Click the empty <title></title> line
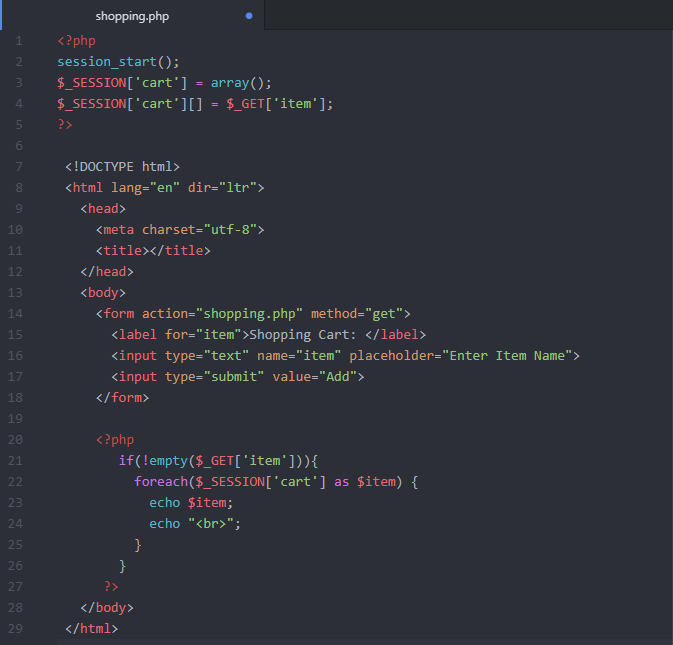 pos(153,251)
